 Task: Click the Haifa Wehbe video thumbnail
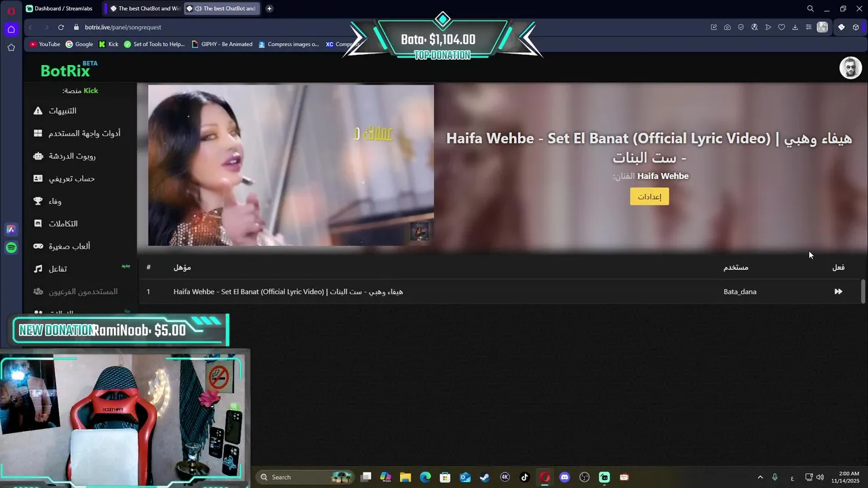[291, 165]
